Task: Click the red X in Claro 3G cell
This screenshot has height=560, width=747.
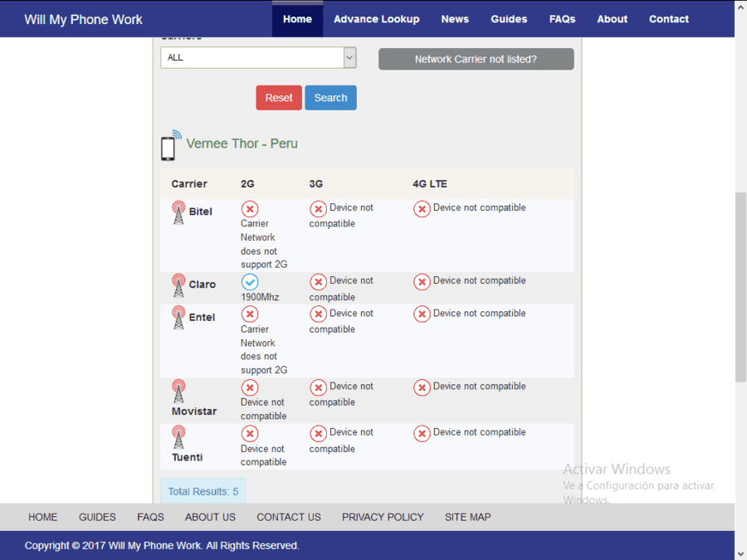Action: tap(318, 282)
